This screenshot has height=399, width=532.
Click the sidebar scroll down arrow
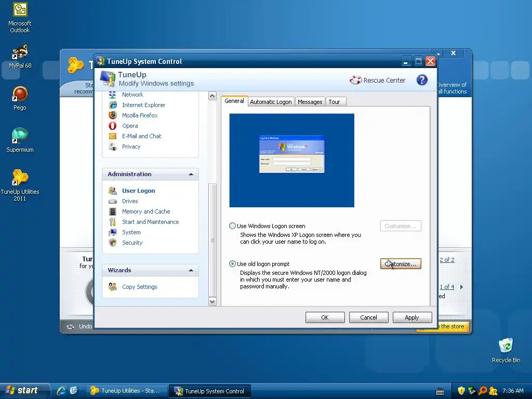[x=212, y=302]
